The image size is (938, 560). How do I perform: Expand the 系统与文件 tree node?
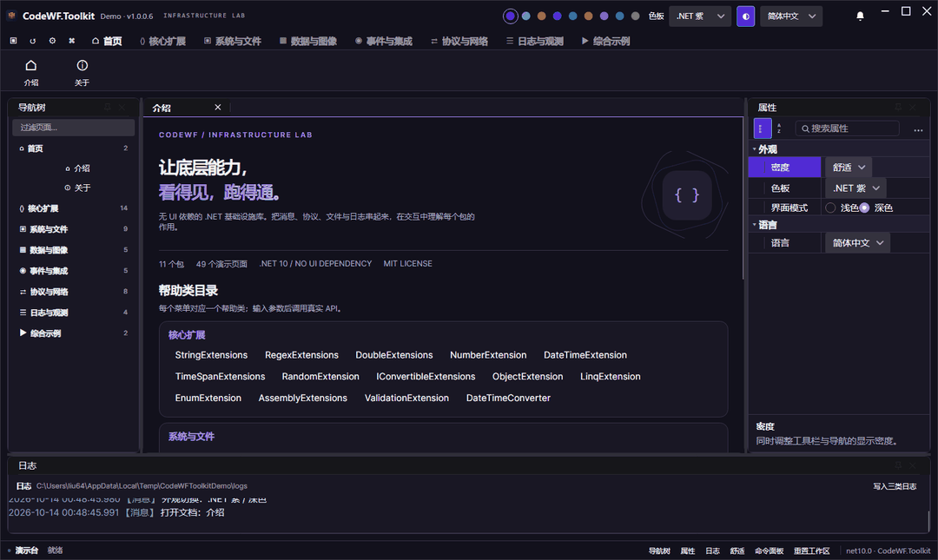pyautogui.click(x=73, y=229)
